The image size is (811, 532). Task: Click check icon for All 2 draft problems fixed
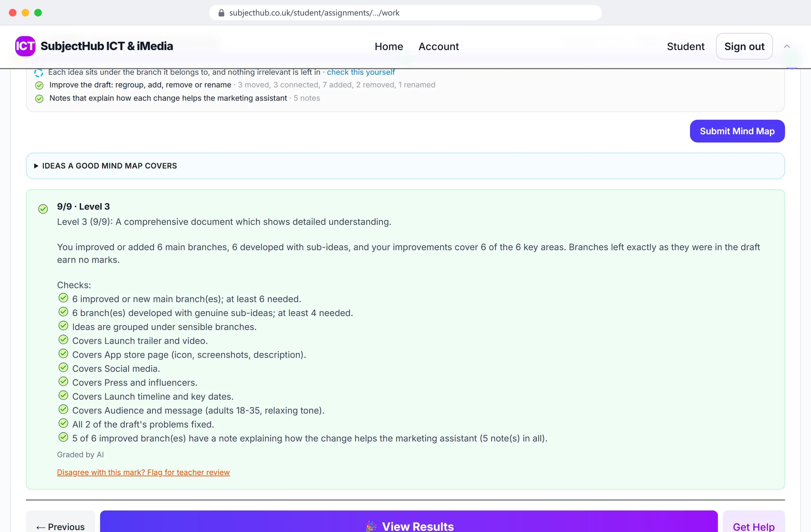click(63, 424)
